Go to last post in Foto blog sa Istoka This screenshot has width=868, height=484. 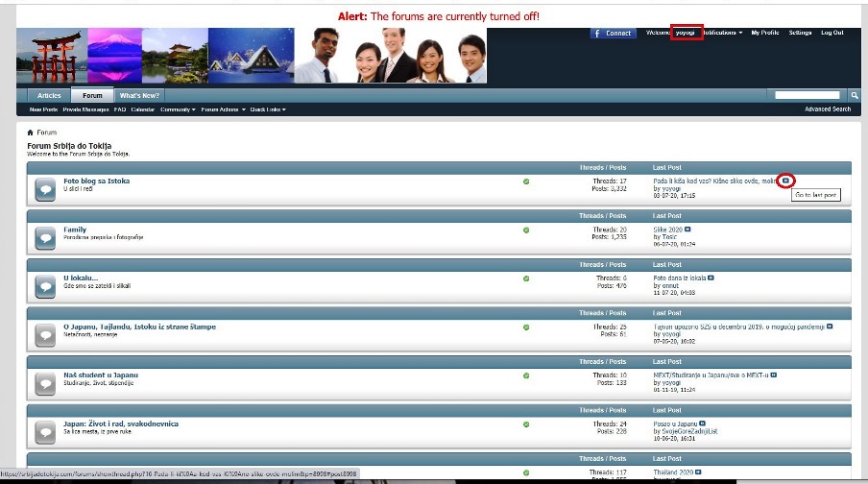click(785, 181)
